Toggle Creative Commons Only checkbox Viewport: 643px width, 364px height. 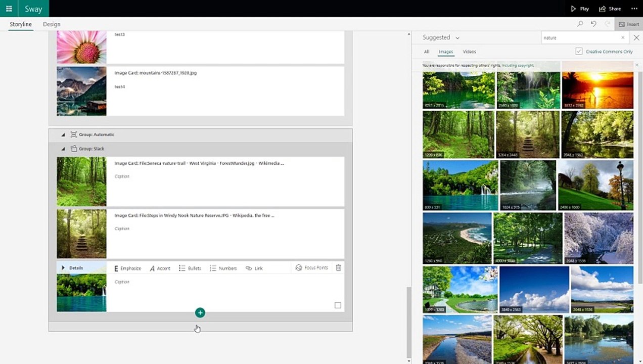point(579,52)
